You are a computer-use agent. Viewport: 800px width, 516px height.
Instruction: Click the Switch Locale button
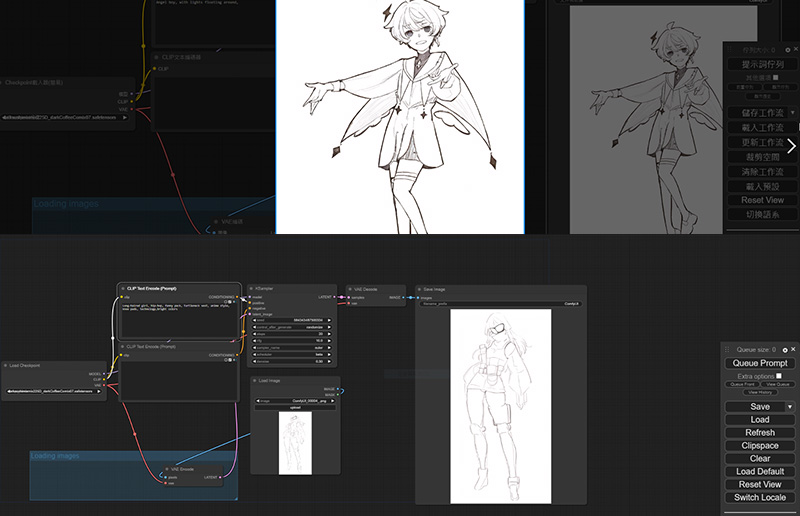tap(760, 498)
